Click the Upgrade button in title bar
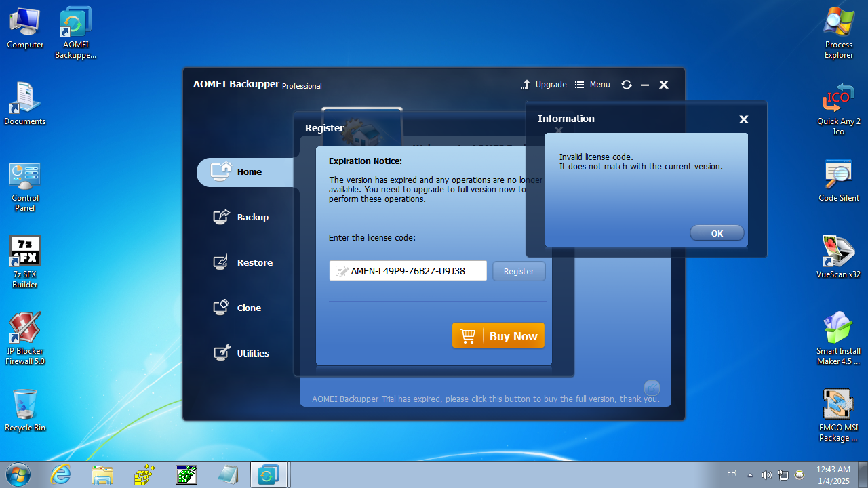This screenshot has width=868, height=488. [x=544, y=85]
